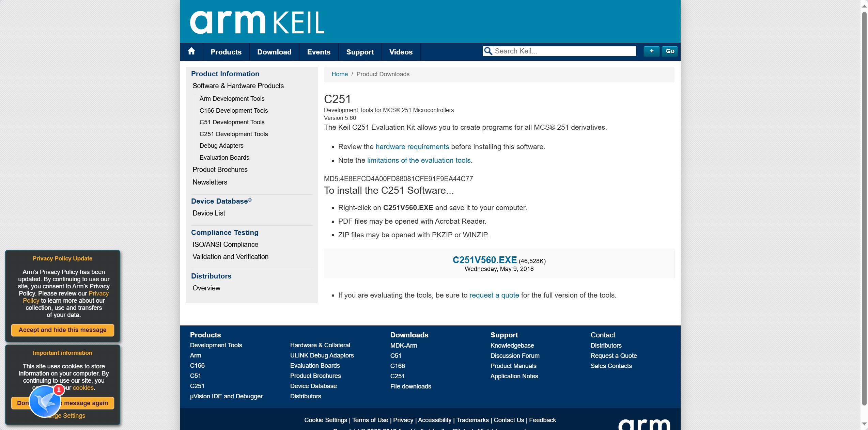Image resolution: width=868 pixels, height=430 pixels.
Task: Open C251 Development Tools sidebar link
Action: tap(234, 134)
